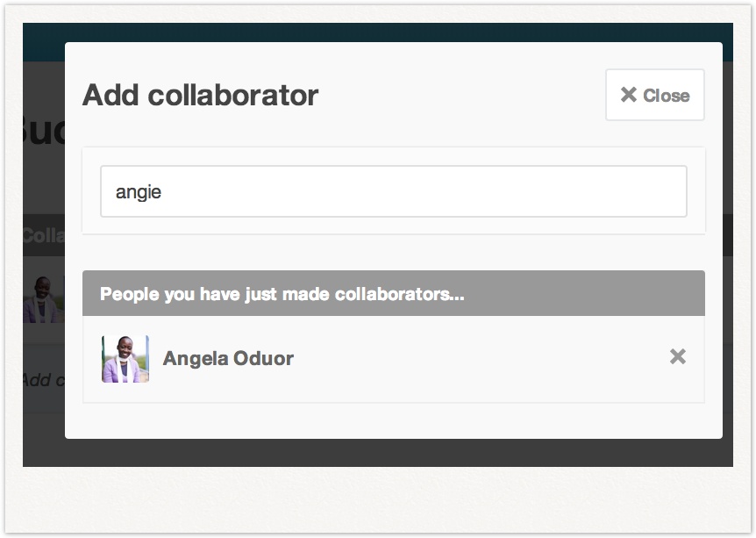The image size is (756, 538).
Task: Click the Add collaborator heading
Action: [200, 95]
